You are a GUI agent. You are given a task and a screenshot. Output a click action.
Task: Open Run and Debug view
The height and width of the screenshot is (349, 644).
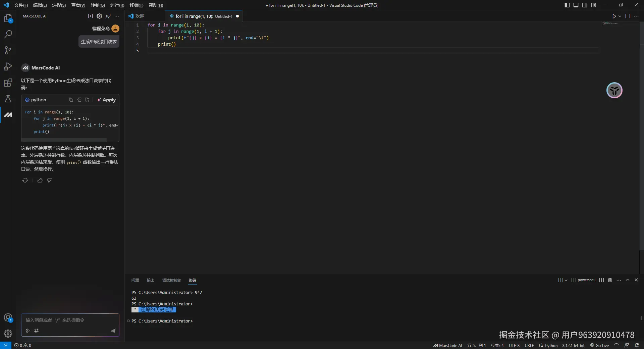(8, 66)
